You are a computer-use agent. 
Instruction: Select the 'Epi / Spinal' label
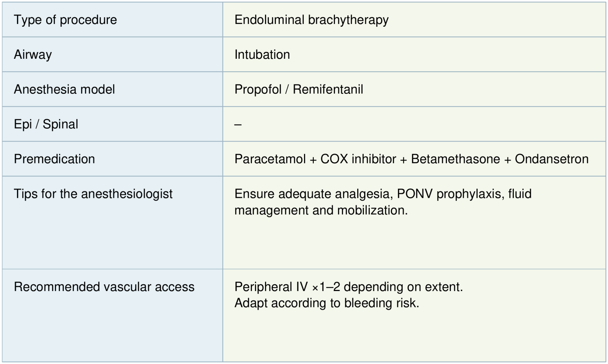pyautogui.click(x=46, y=124)
